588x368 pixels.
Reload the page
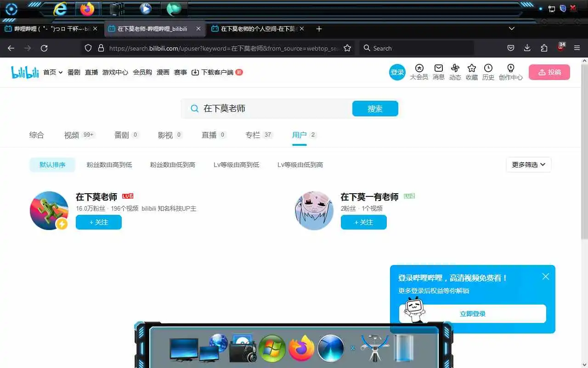click(x=44, y=48)
